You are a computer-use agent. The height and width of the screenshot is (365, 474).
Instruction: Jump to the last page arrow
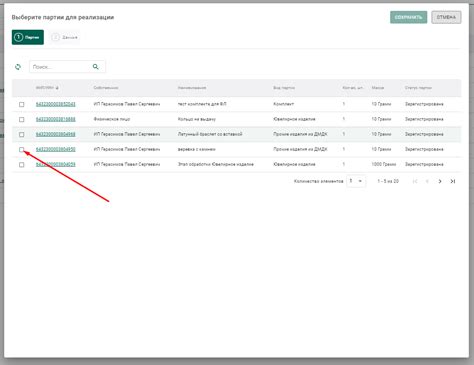pos(453,181)
